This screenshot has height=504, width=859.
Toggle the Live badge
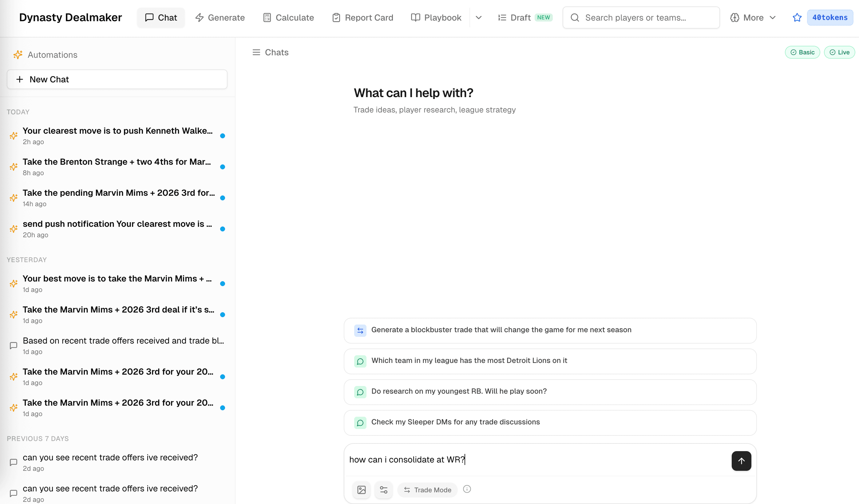[x=839, y=52]
